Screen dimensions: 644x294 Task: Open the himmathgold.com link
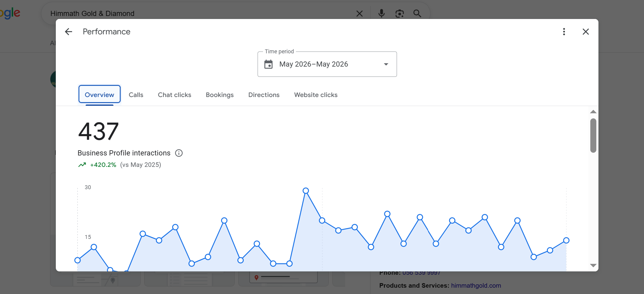coord(476,286)
